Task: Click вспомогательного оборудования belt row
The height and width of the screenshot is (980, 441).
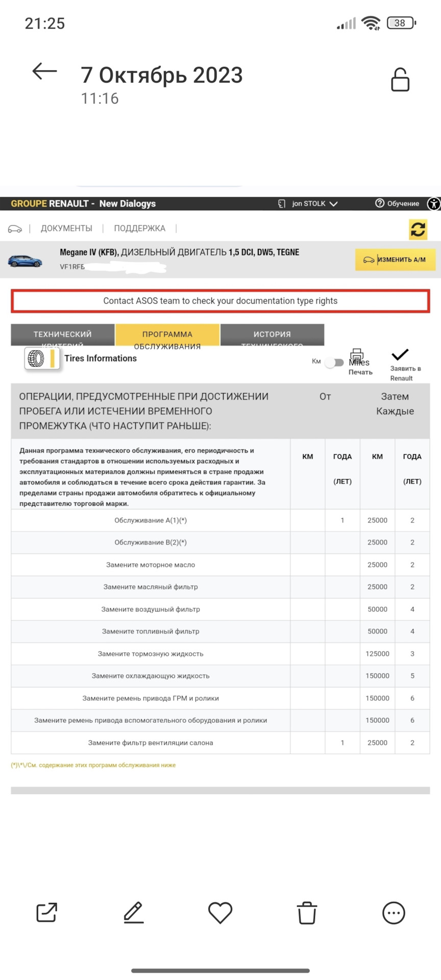Action: tap(220, 720)
